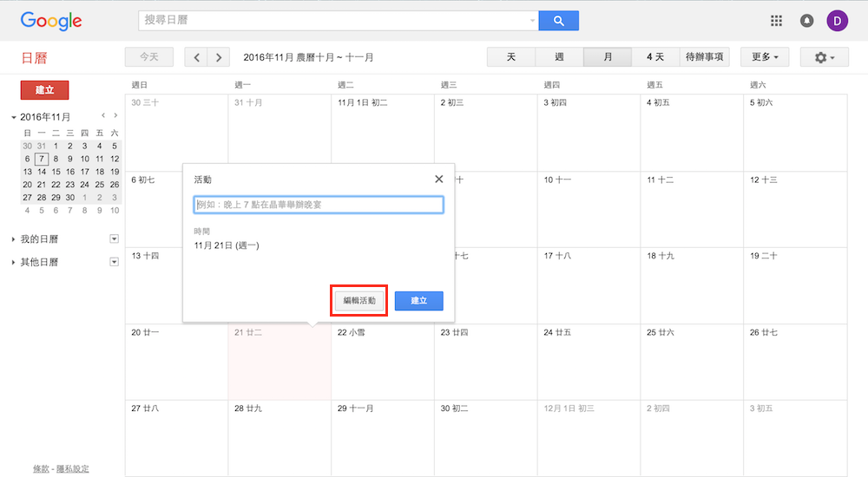
Task: Switch to the 待辦事項 view
Action: tap(704, 57)
